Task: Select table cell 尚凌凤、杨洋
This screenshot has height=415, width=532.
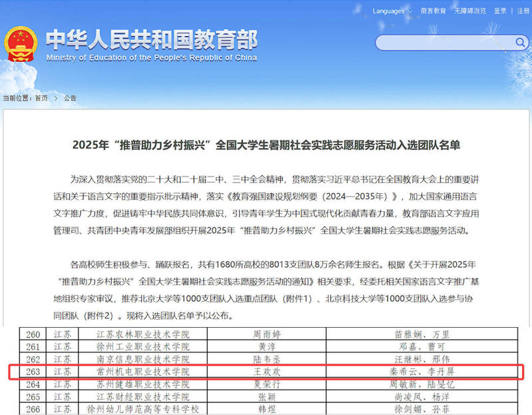Action: (422, 397)
